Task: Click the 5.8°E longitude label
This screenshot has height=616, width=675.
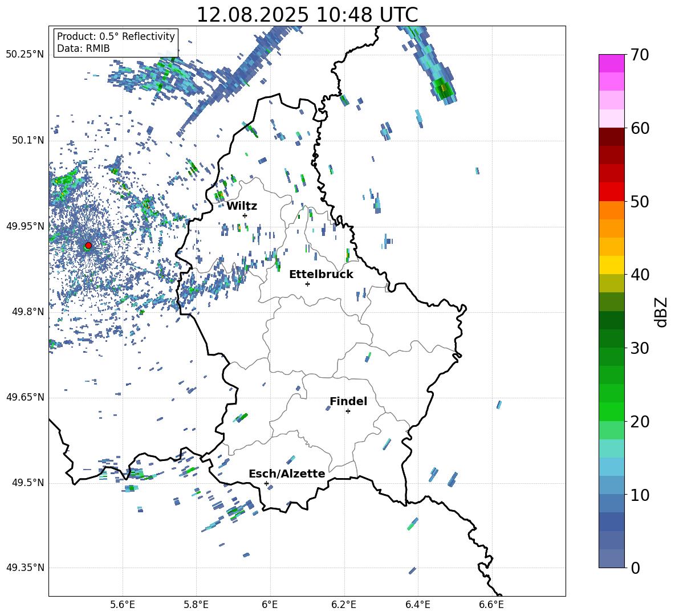Action: coord(196,605)
